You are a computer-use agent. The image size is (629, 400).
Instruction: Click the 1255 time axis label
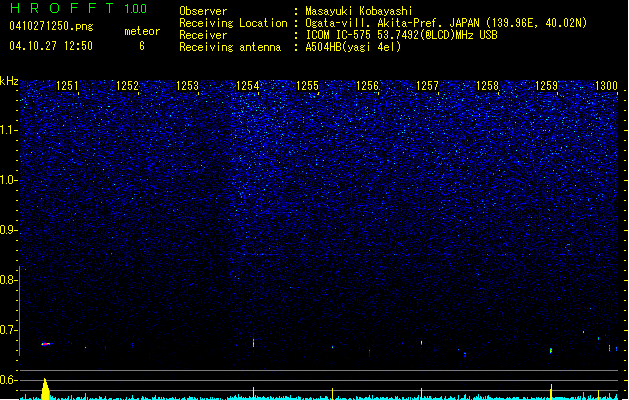pos(307,86)
